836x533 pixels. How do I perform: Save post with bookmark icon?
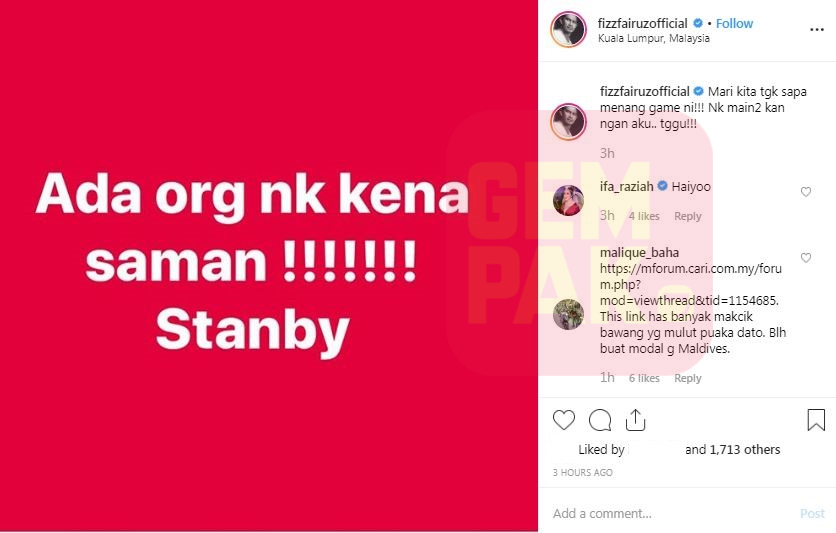tap(816, 420)
